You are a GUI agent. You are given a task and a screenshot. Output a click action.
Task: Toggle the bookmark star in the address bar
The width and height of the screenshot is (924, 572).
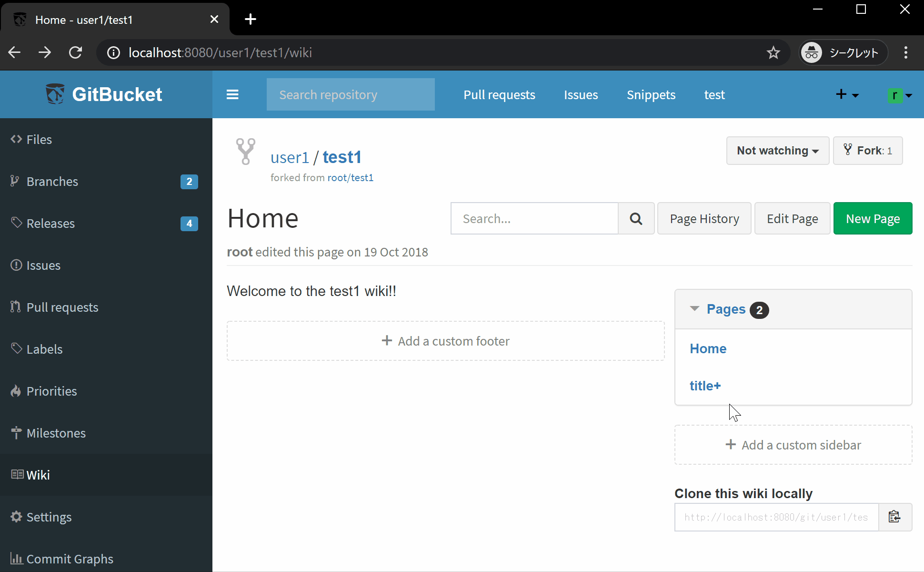(x=773, y=52)
